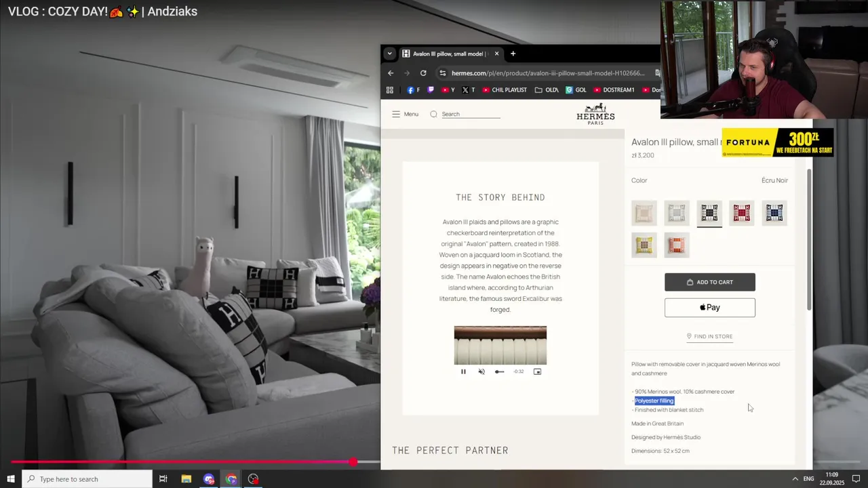868x488 pixels.
Task: Click the Hermès page vertical scrollbar
Action: click(x=808, y=239)
